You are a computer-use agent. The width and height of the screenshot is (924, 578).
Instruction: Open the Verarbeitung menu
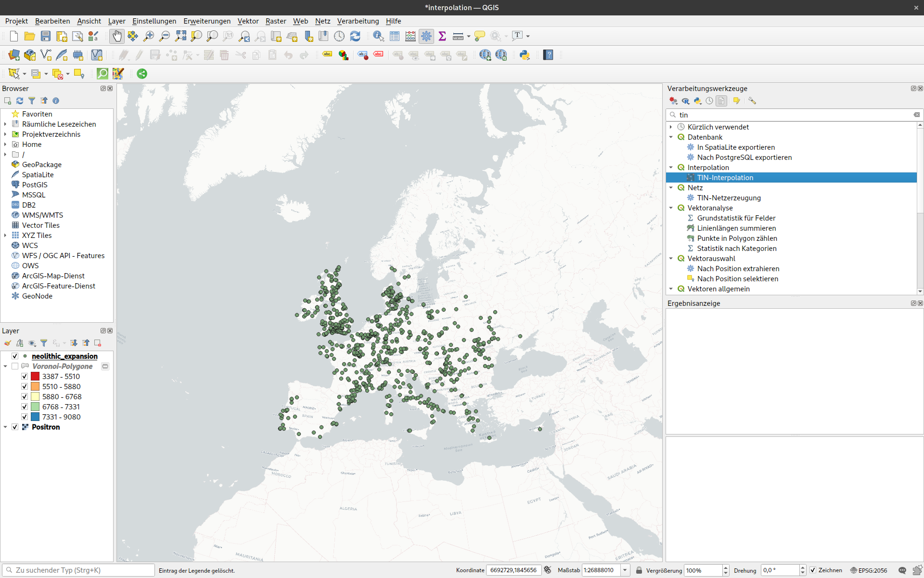click(x=358, y=21)
